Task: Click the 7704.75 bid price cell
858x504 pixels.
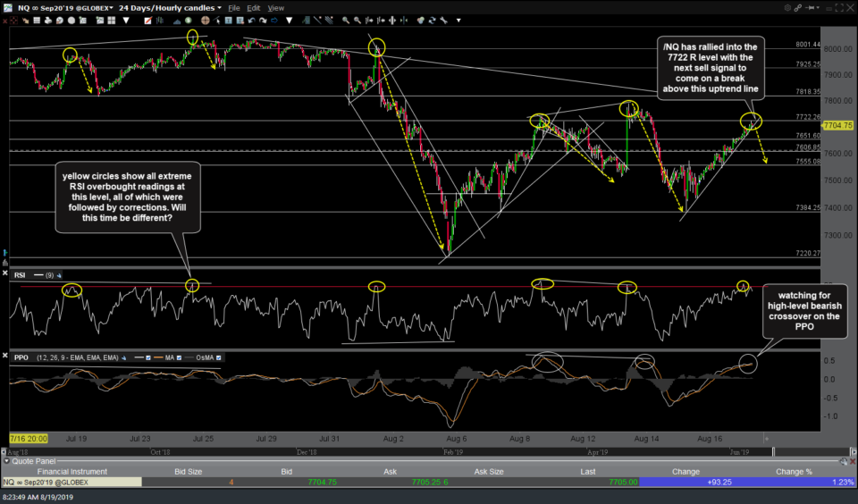Action: [323, 483]
